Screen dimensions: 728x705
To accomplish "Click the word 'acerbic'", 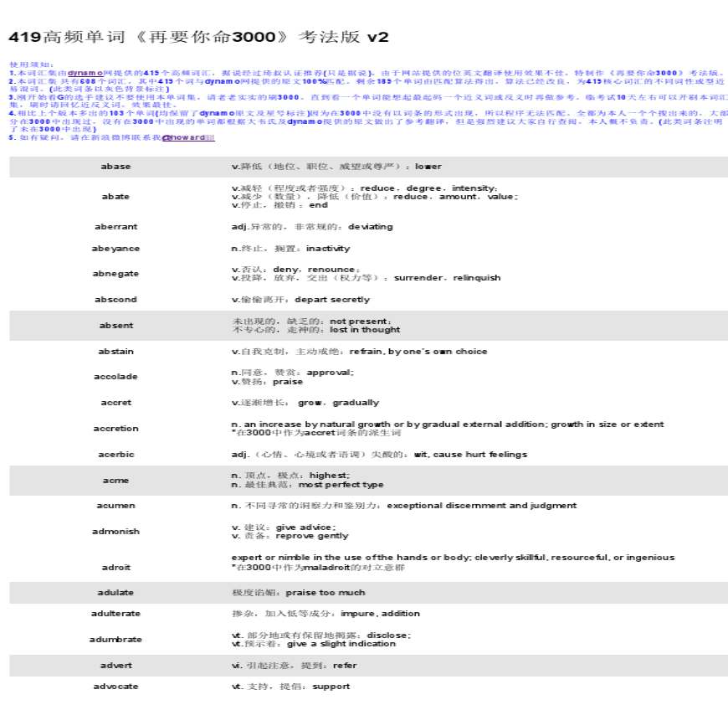I will [116, 455].
